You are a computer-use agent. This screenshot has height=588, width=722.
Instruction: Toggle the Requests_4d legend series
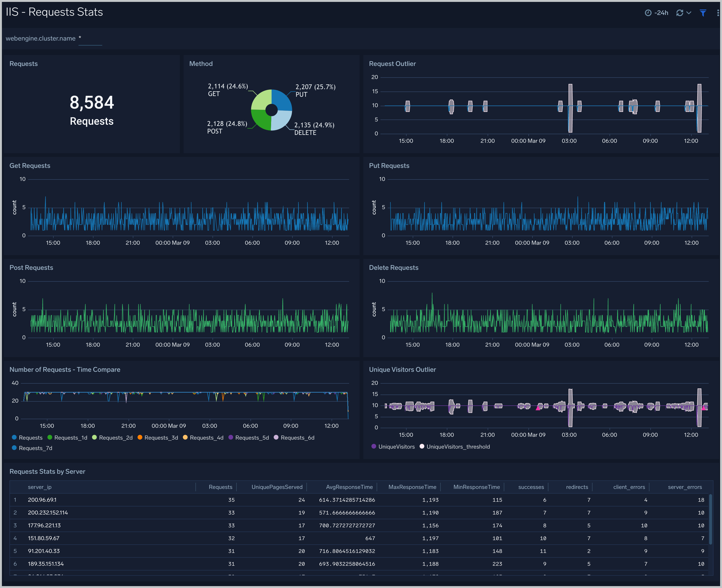coord(203,438)
